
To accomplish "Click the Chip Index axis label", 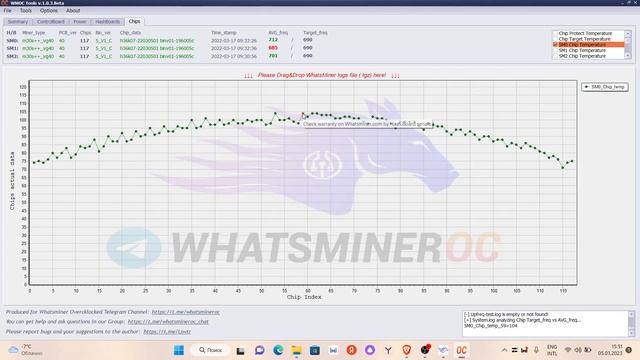I will click(x=304, y=297).
